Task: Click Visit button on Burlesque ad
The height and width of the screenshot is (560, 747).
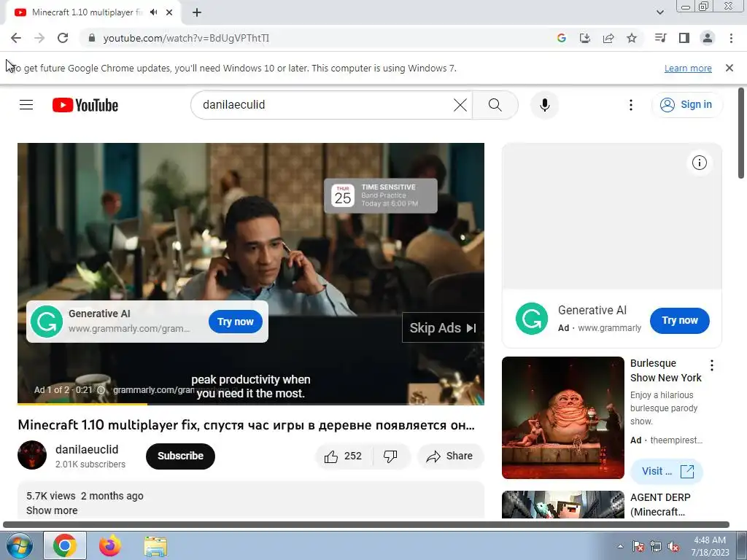Action: 667,472
